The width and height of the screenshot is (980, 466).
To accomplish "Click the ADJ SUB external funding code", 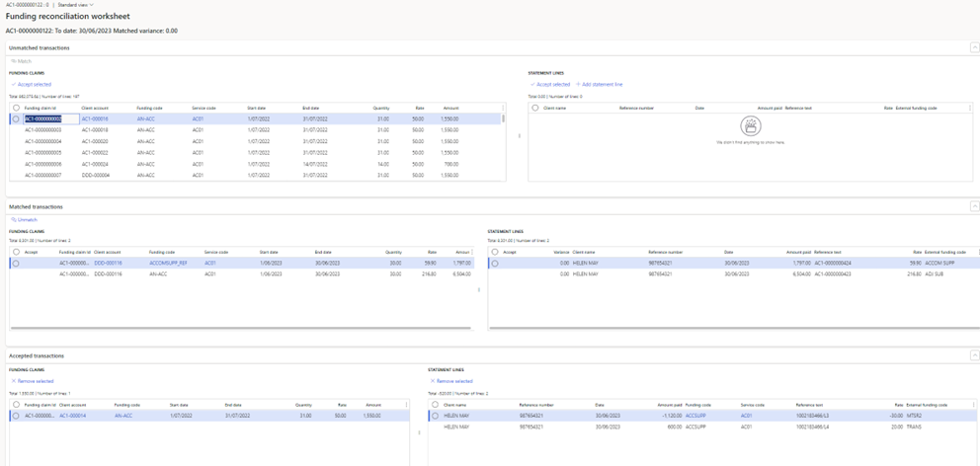I will click(x=935, y=274).
